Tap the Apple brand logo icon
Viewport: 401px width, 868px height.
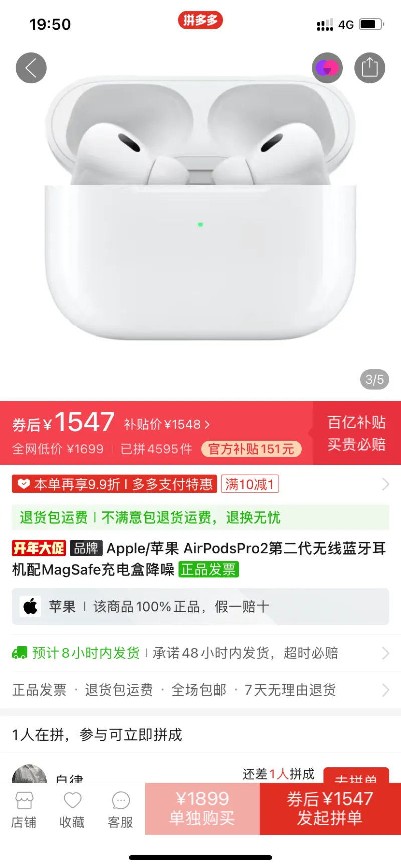(30, 606)
